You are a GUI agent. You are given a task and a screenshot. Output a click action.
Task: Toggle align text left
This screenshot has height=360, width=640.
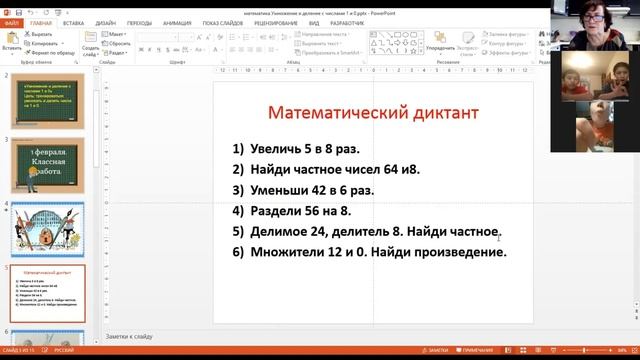pyautogui.click(x=232, y=50)
